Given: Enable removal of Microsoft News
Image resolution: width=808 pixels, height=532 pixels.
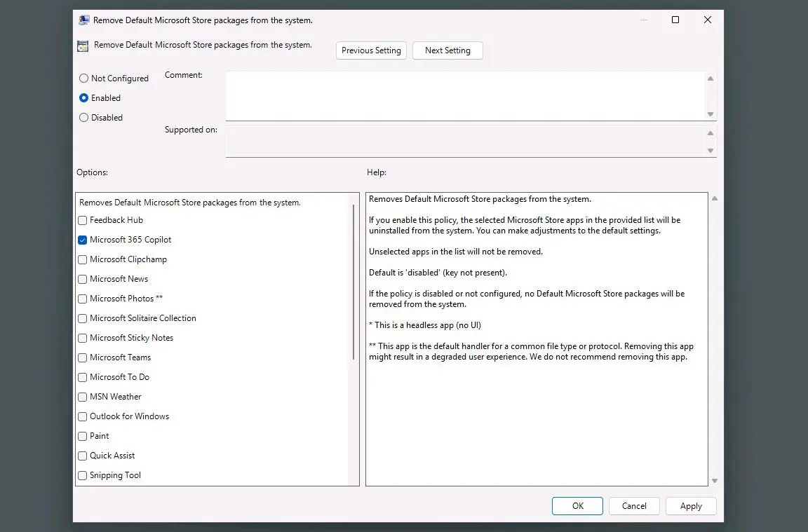Looking at the screenshot, I should [83, 279].
